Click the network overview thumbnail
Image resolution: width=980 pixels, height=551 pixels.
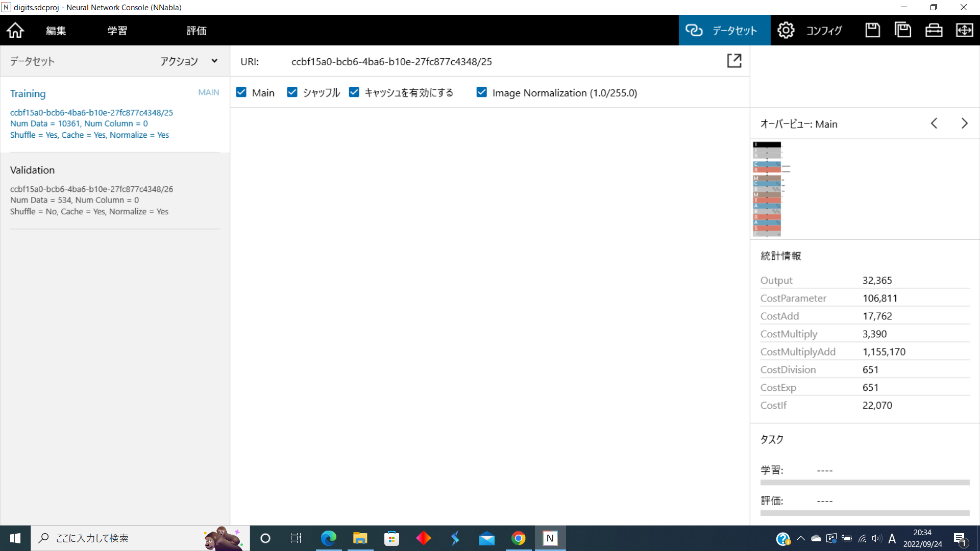pyautogui.click(x=767, y=189)
